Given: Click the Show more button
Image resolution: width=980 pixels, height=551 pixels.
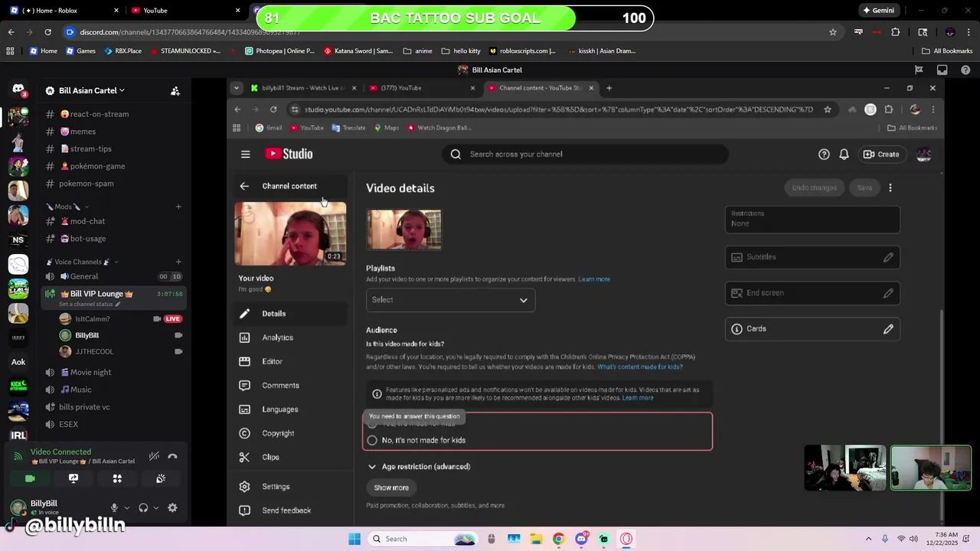Looking at the screenshot, I should coord(391,487).
